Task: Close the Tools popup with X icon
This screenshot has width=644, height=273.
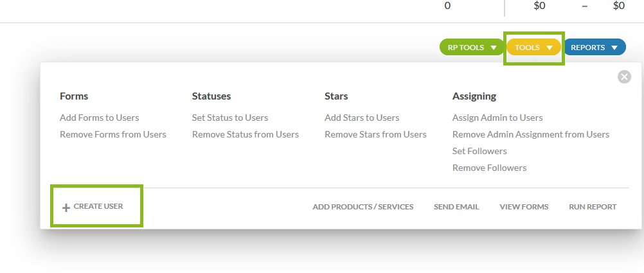Action: pyautogui.click(x=624, y=77)
